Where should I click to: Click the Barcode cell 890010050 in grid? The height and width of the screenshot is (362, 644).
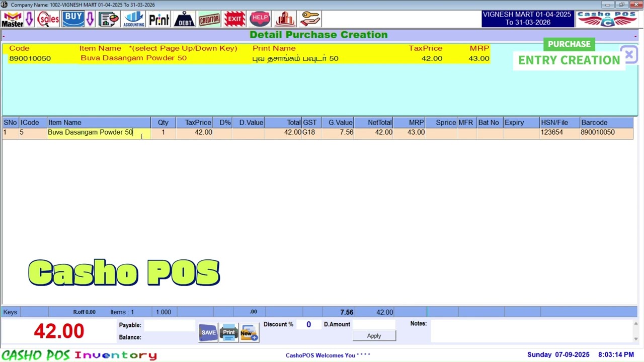pos(606,132)
